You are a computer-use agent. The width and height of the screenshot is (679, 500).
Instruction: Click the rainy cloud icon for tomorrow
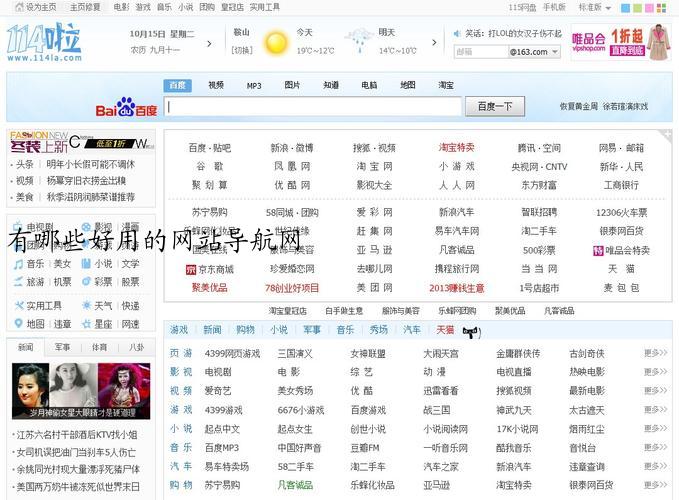click(x=359, y=40)
